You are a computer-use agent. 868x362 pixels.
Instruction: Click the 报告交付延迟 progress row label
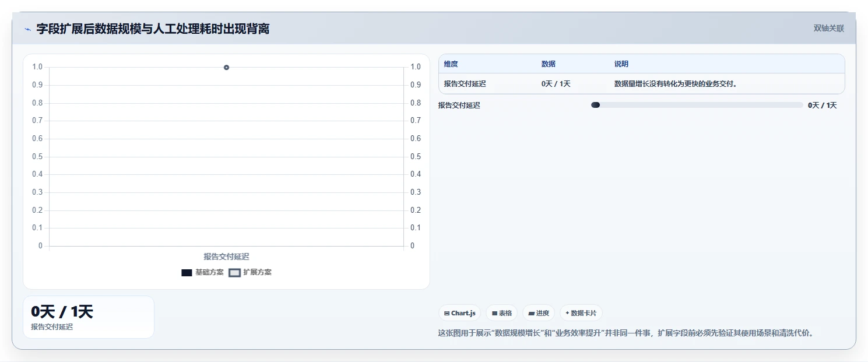click(x=459, y=106)
